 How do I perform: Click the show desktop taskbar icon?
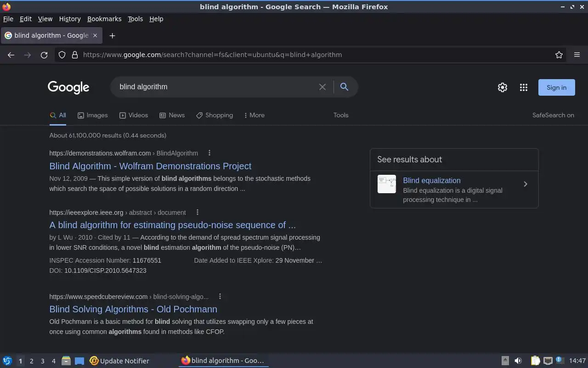[79, 361]
